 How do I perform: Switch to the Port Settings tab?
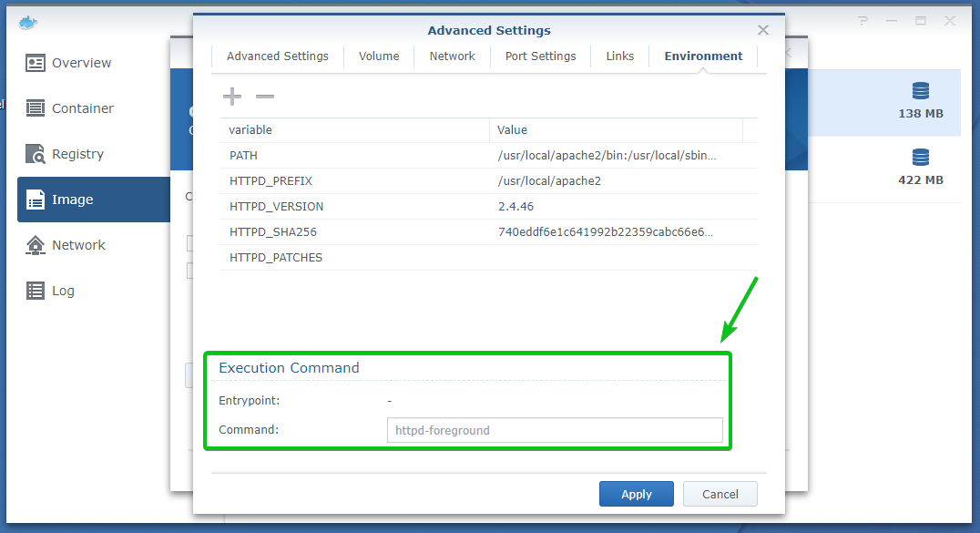coord(540,56)
